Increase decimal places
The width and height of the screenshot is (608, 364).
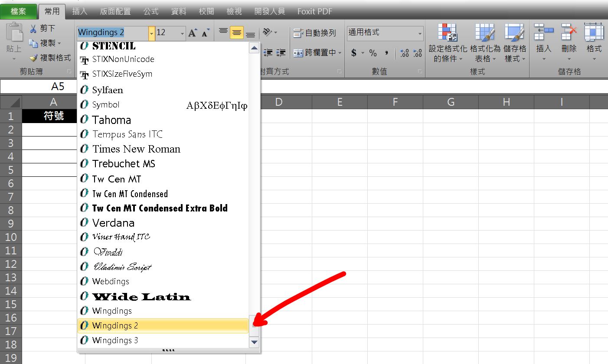click(x=405, y=53)
